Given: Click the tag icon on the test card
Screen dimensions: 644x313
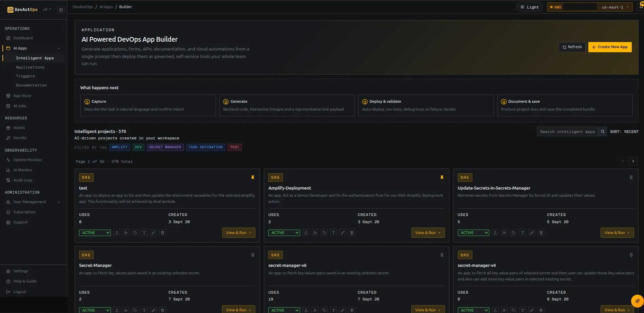Looking at the screenshot, I should click(135, 233).
